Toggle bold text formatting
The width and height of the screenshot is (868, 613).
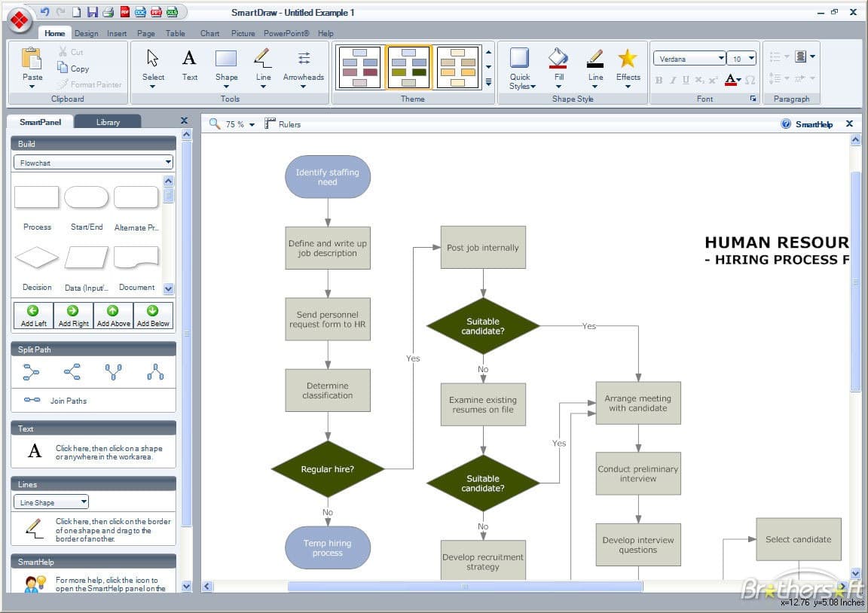[659, 81]
